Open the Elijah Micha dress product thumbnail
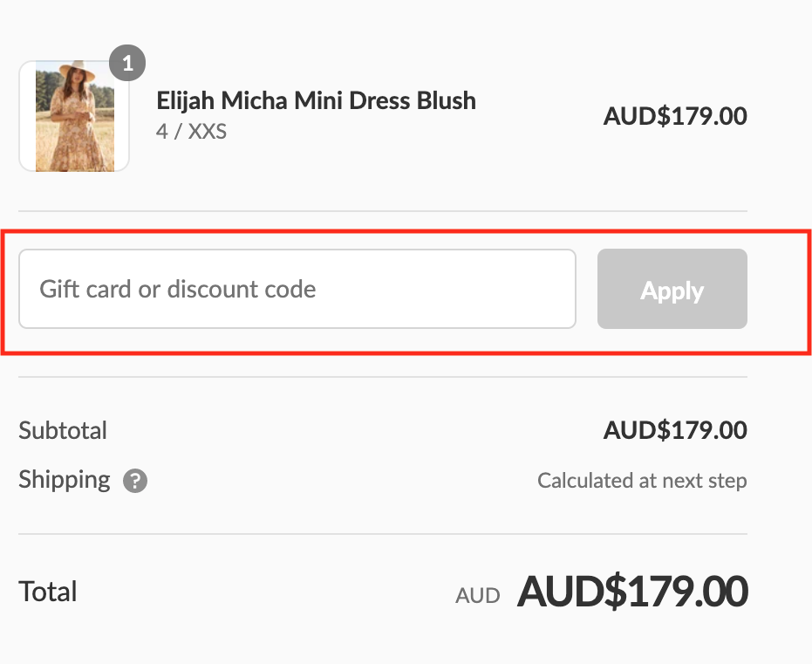 74,116
